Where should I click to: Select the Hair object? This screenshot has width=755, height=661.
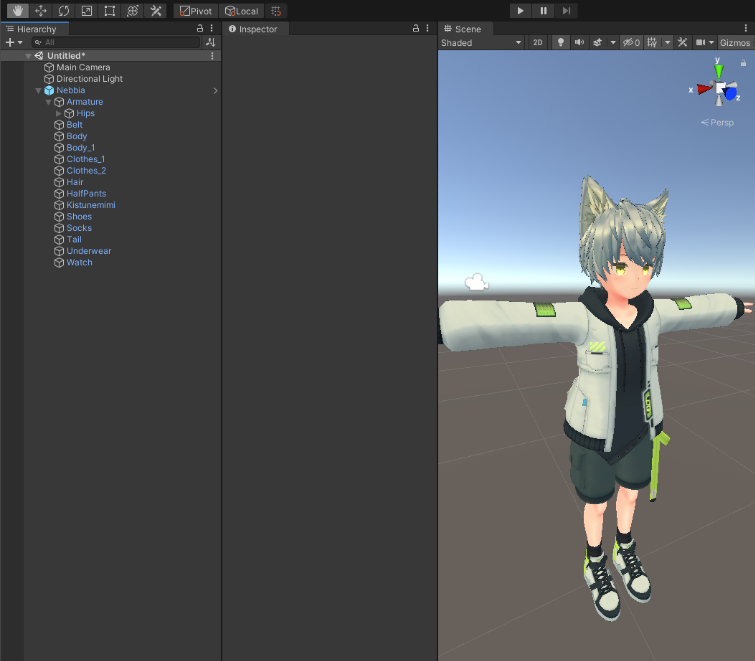[75, 182]
